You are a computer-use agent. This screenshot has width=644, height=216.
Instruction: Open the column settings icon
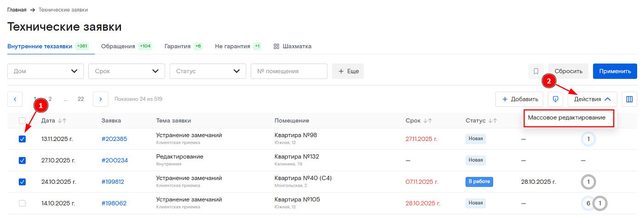[629, 99]
